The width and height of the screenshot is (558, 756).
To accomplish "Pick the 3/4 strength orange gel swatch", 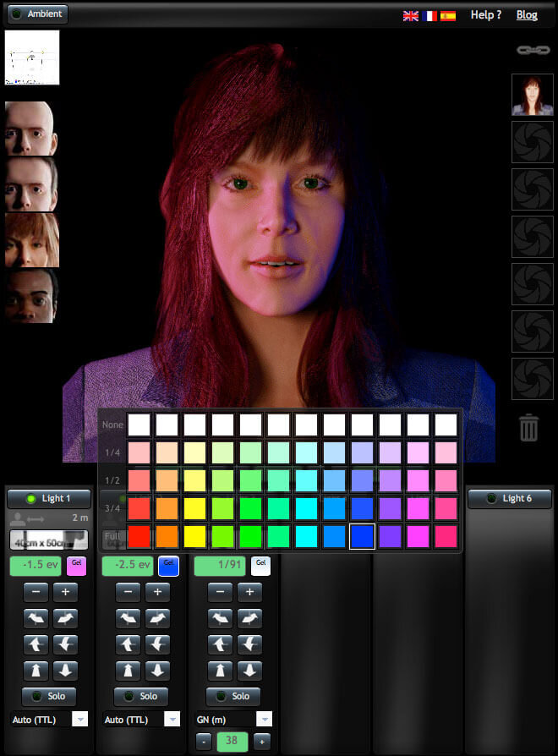I will [167, 508].
